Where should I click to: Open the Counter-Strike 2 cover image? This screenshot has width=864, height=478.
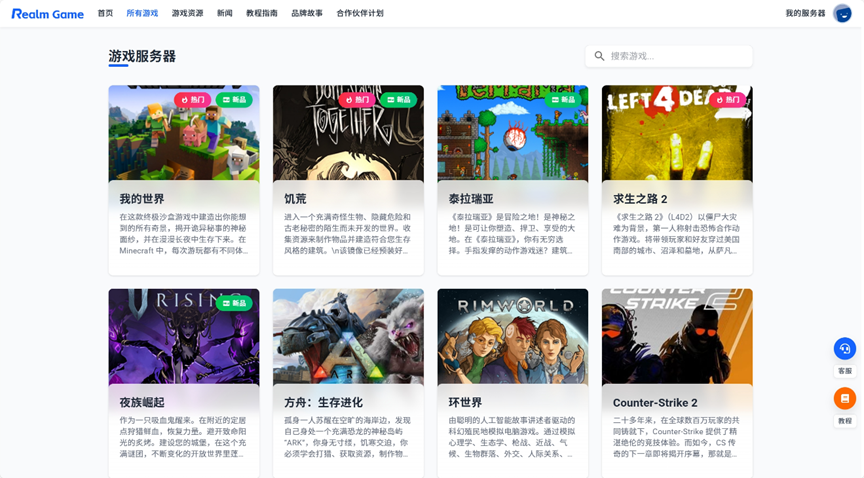[677, 336]
